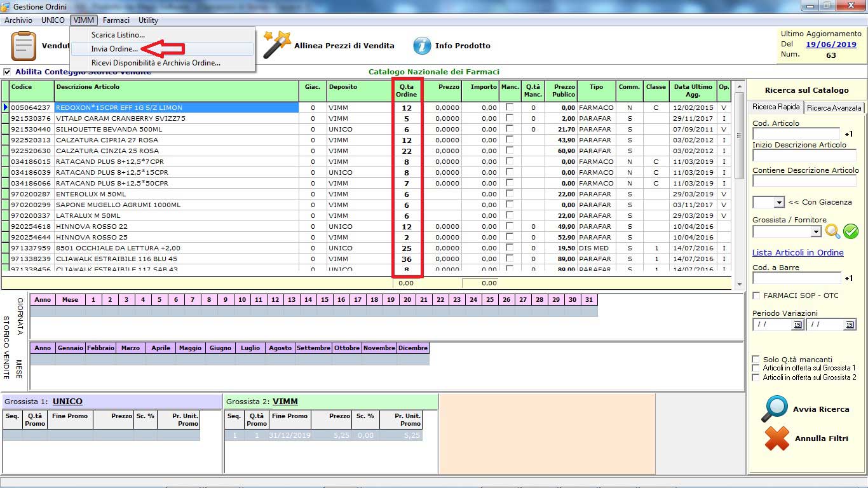868x488 pixels.
Task: Open the Farmaci menu
Action: coord(116,20)
